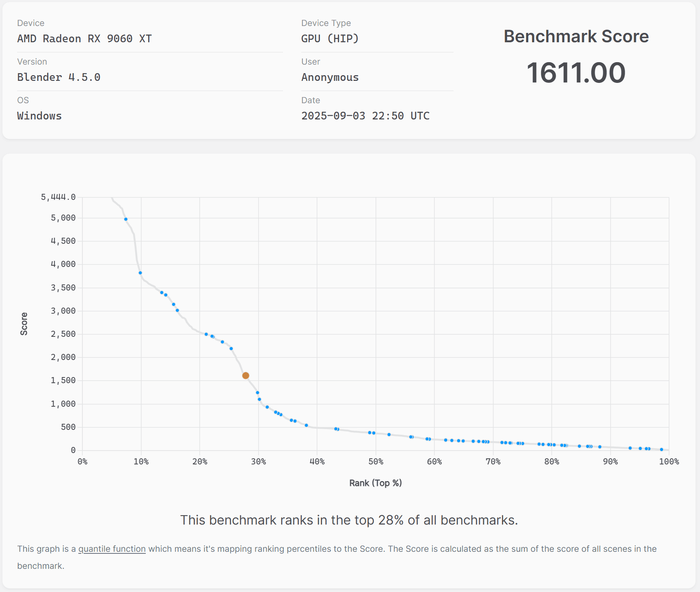Click the vertical Score axis title
Viewport: 700px width, 592px height.
pyautogui.click(x=24, y=323)
